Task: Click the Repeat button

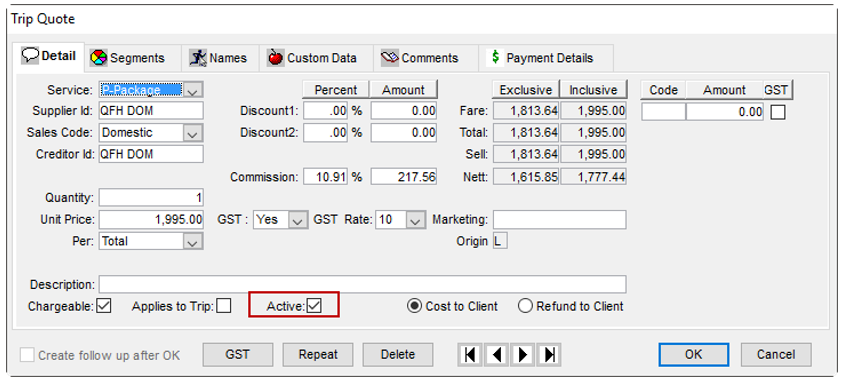Action: 318,354
